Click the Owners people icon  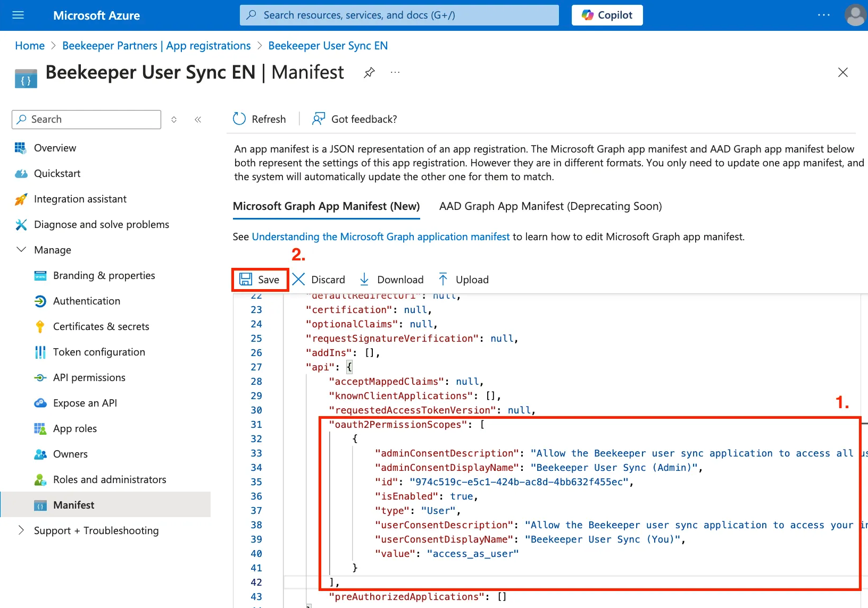click(x=40, y=454)
